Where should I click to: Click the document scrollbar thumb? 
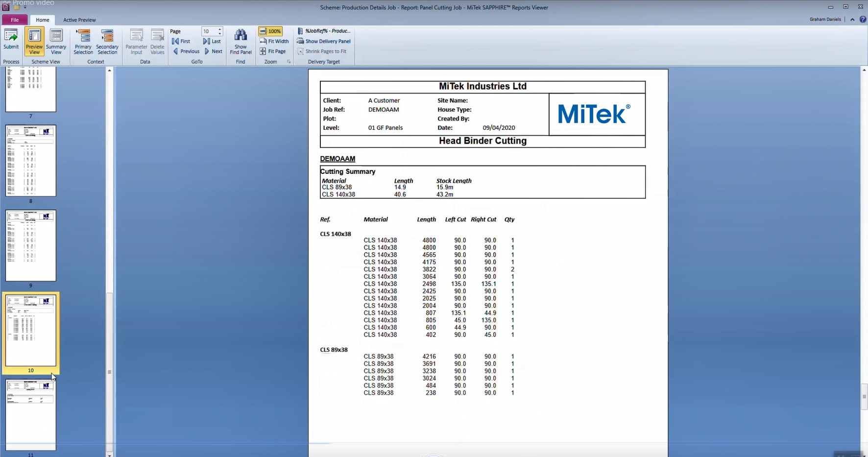tap(864, 397)
